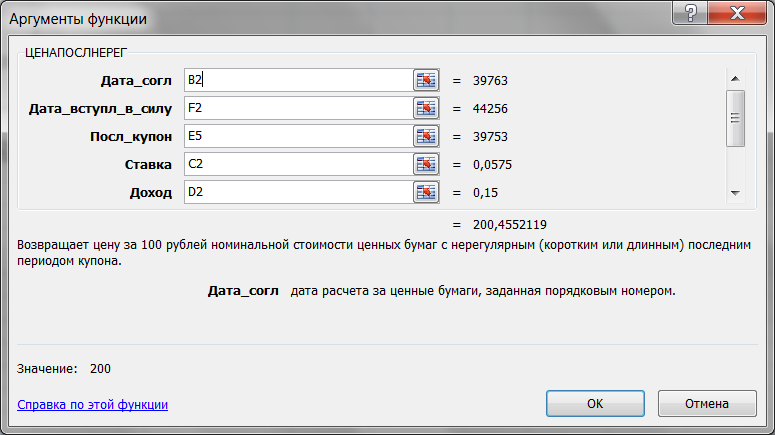Click the range selector icon for Доход

(426, 192)
